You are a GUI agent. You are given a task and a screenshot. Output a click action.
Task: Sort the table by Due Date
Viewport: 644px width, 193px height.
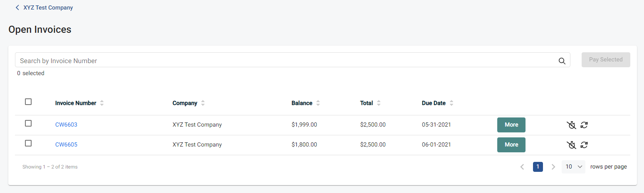451,103
